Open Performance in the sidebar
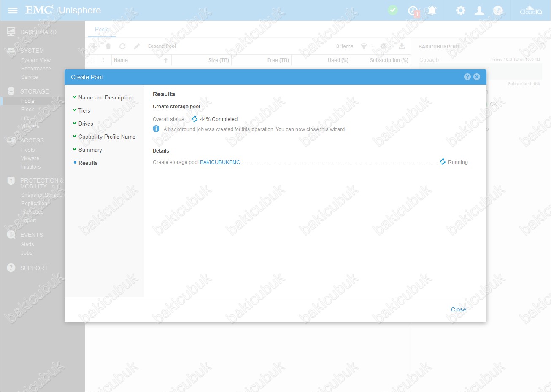Image resolution: width=551 pixels, height=392 pixels. point(36,69)
